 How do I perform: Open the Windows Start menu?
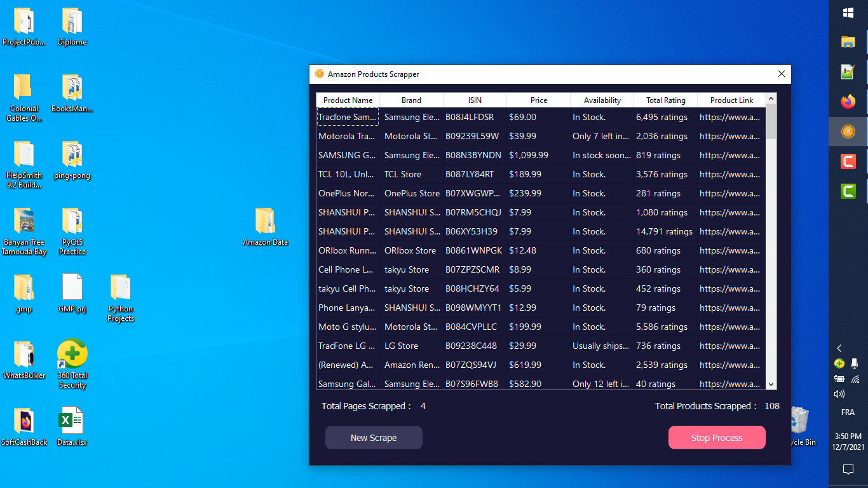848,13
